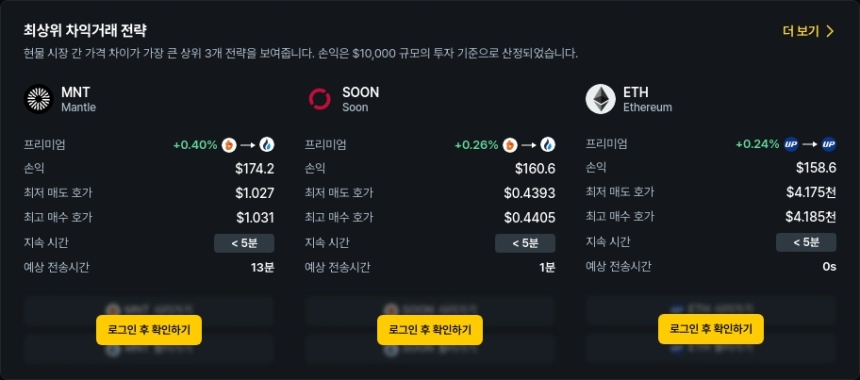
Task: Click the second UP exchange icon in ETH row
Action: point(829,145)
